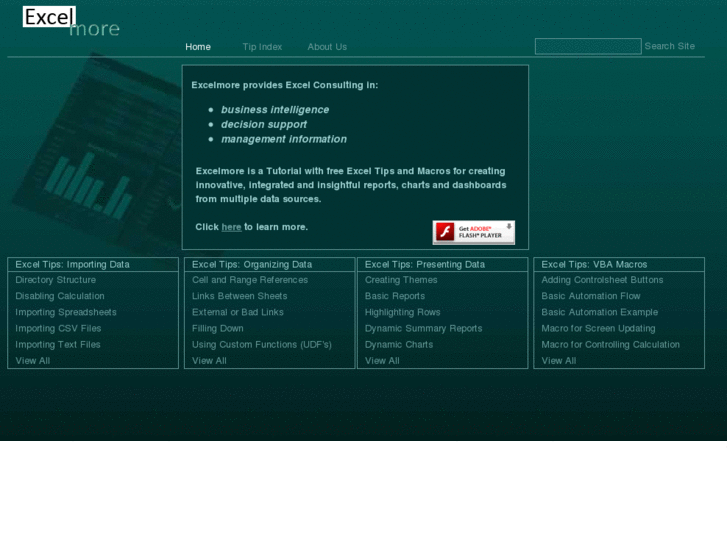The image size is (727, 545).
Task: Open Basic Automation Example tip
Action: click(x=599, y=312)
